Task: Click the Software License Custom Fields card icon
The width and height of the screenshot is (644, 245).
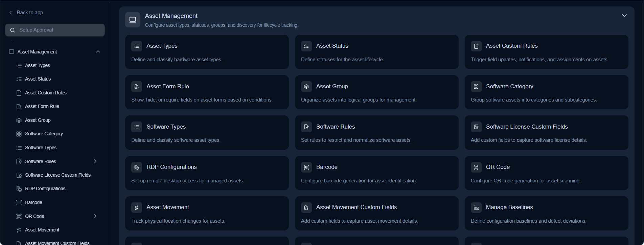Action: pos(476,127)
